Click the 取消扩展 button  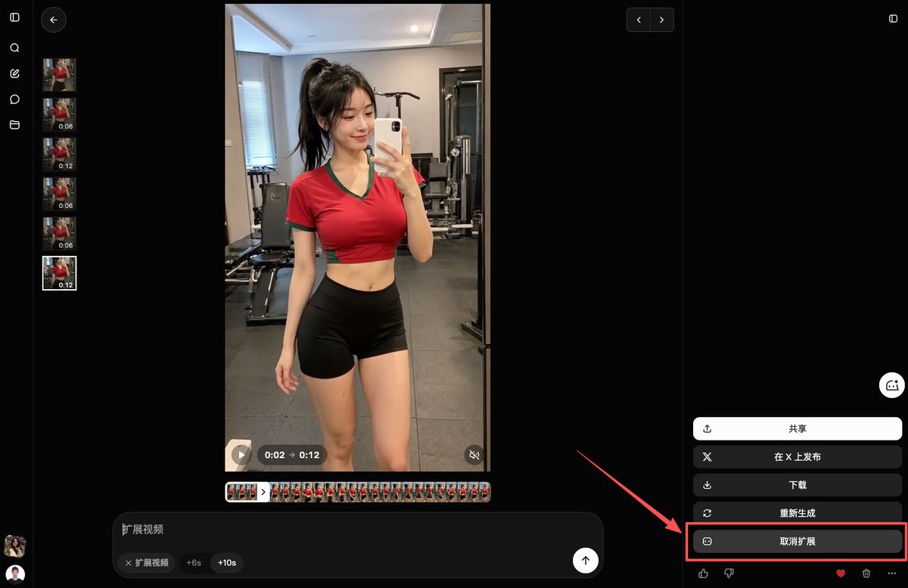[x=798, y=542]
